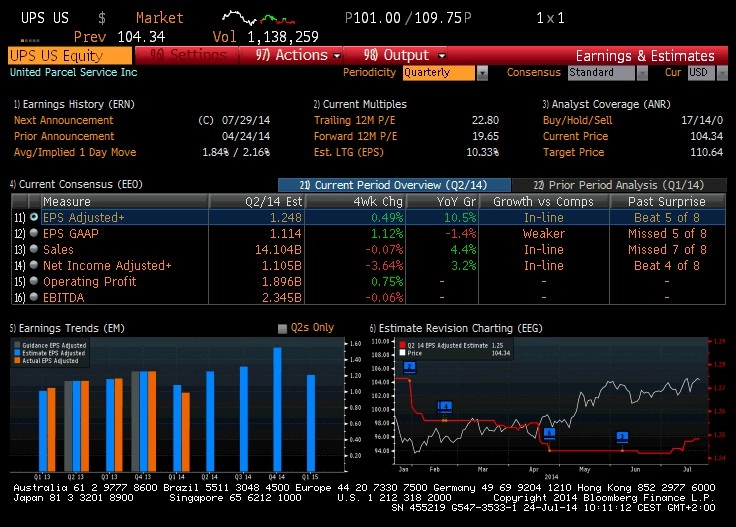
Task: Click the white Price legend swatch
Action: [402, 353]
